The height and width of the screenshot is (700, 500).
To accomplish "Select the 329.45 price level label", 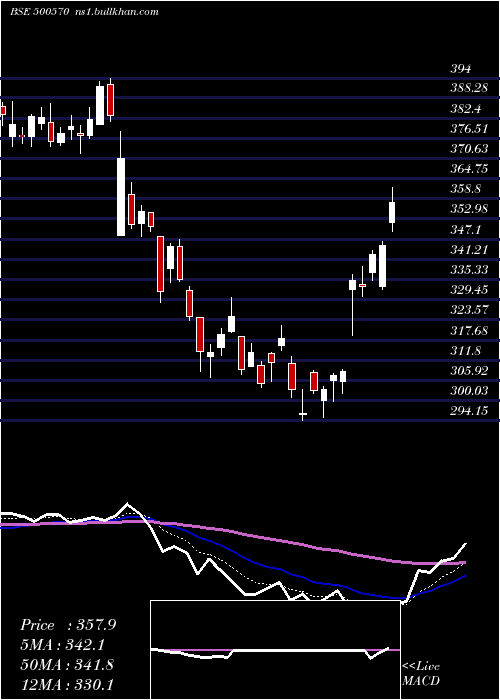I will (469, 290).
